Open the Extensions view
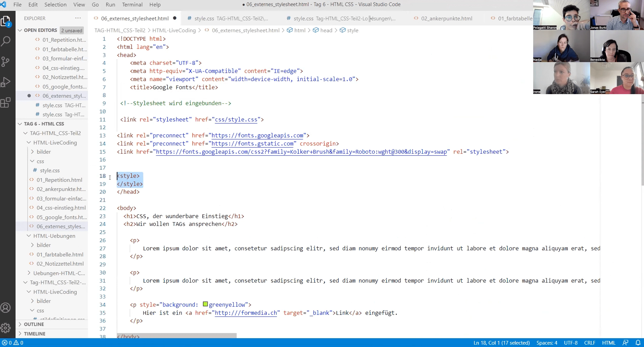644x347 pixels. pos(6,103)
